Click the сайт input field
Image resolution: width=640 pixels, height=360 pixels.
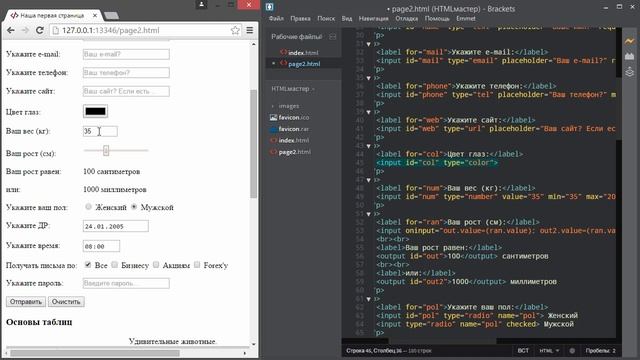pos(126,91)
